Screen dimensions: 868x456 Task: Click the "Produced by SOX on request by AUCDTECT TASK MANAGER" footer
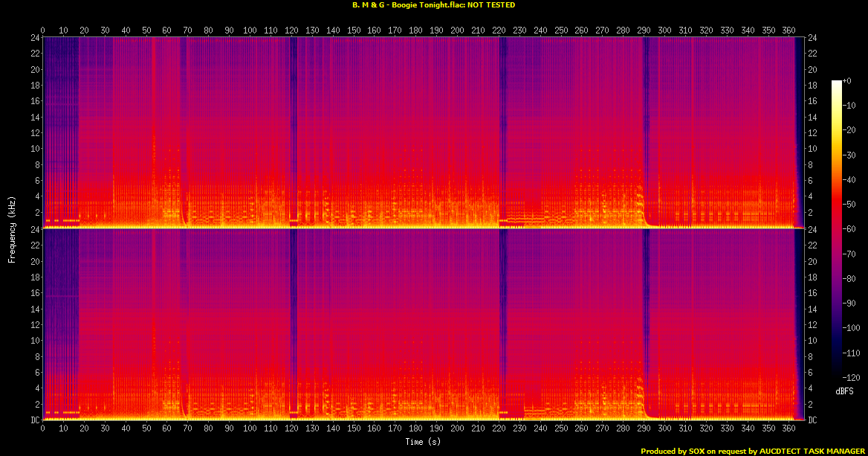753,451
